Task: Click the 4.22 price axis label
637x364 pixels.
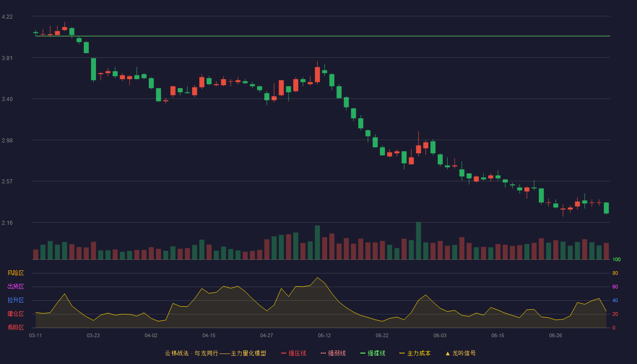Action: [x=7, y=17]
